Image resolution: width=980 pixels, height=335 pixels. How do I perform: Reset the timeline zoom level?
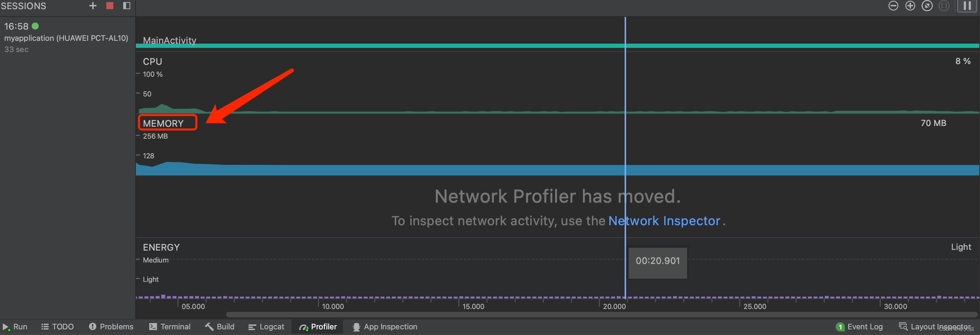927,6
